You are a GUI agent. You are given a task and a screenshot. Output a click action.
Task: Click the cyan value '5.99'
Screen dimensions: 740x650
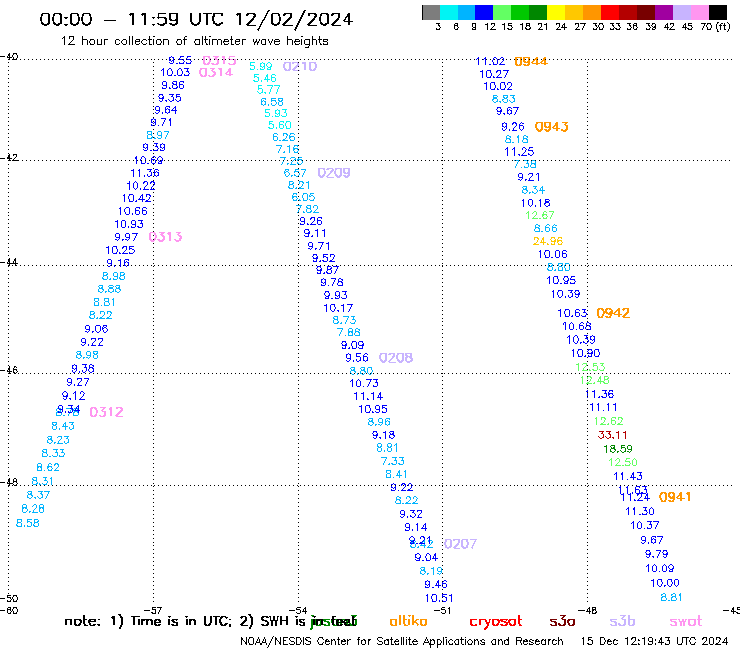click(261, 67)
